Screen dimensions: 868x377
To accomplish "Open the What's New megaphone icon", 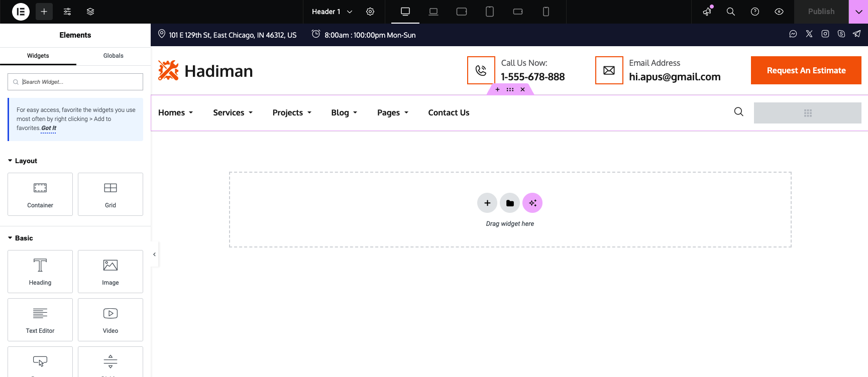I will (707, 12).
